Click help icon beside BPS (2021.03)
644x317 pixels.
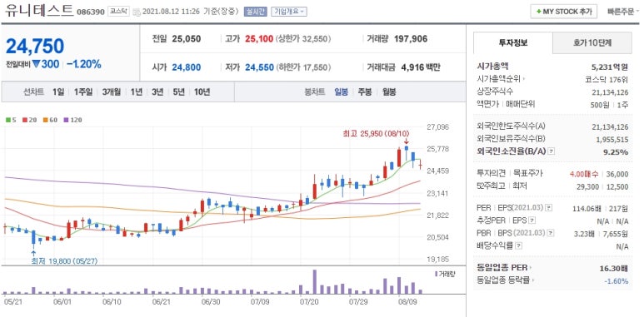pos(551,233)
